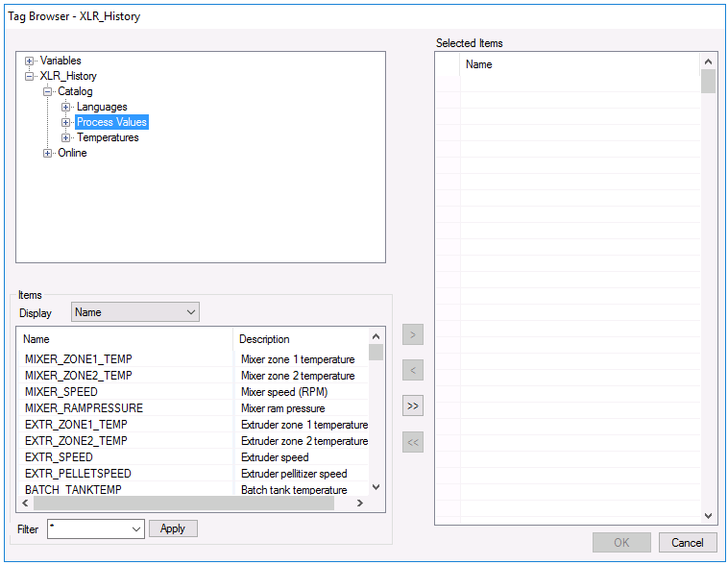
Task: Open the Filter combo box dropdown
Action: 136,529
